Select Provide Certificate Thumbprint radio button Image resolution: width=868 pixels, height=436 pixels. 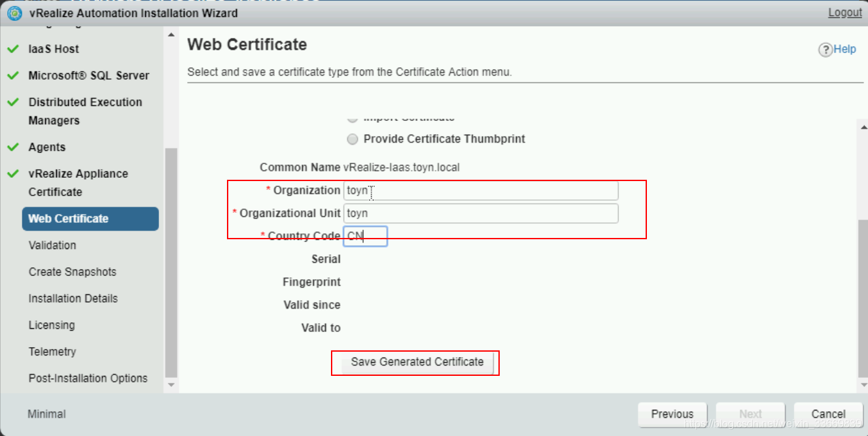click(353, 139)
